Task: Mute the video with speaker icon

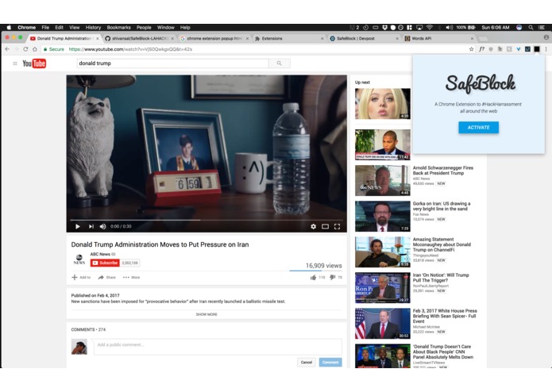Action: pos(102,226)
